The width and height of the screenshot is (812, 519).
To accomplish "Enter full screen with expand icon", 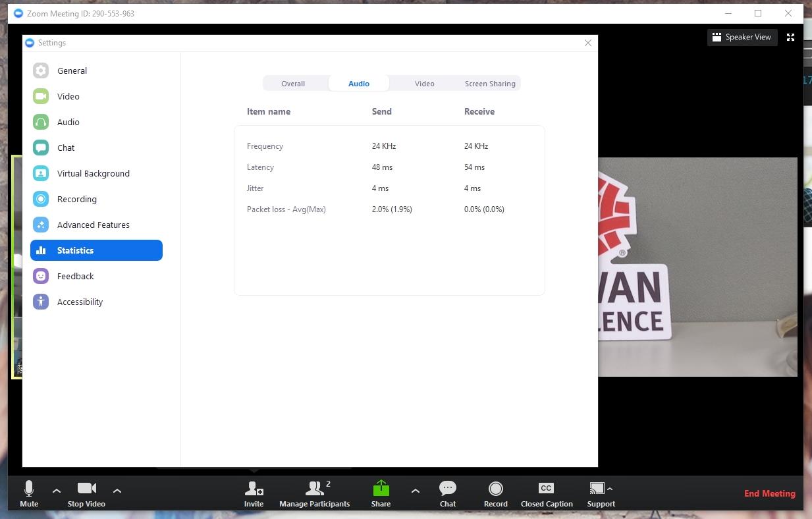I will tap(791, 38).
